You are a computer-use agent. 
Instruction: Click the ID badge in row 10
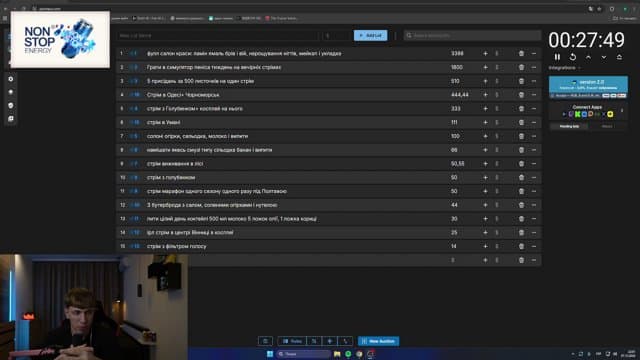135,178
